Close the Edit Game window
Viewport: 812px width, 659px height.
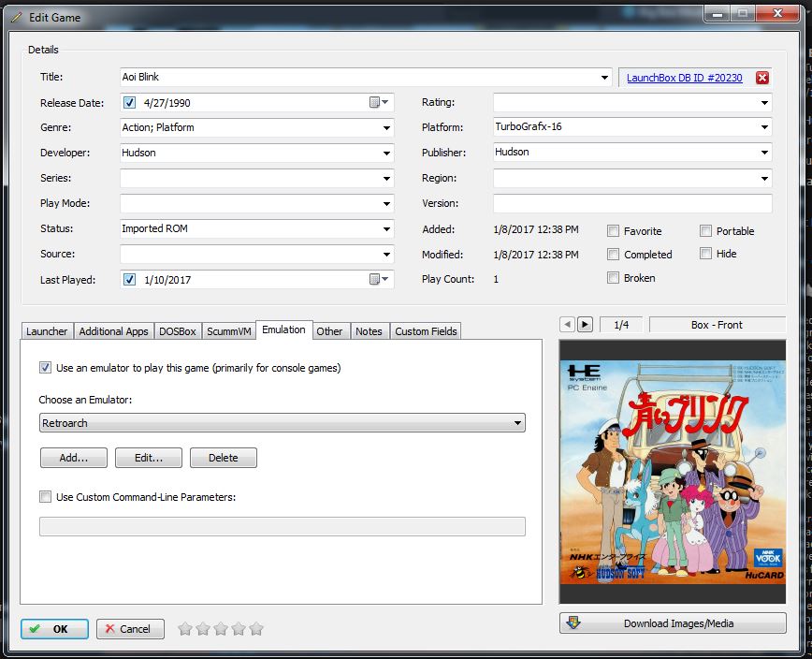(x=777, y=14)
